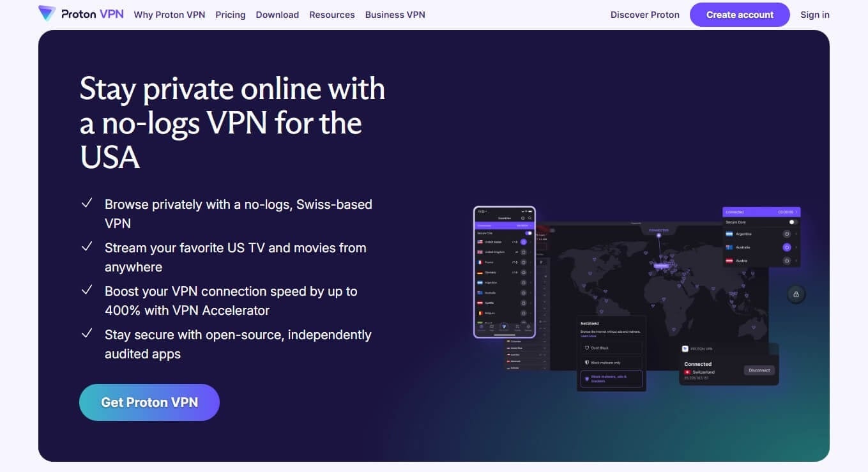Expand the Austria row chevron in desktop panel
Image resolution: width=868 pixels, height=472 pixels.
(x=796, y=261)
